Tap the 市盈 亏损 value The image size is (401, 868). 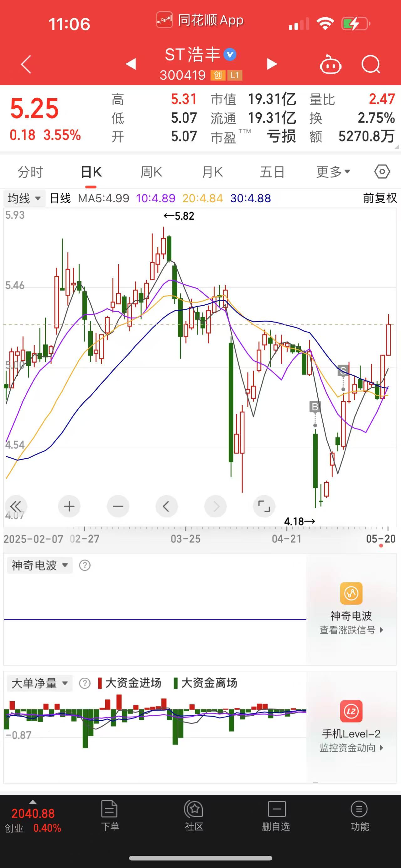(281, 136)
